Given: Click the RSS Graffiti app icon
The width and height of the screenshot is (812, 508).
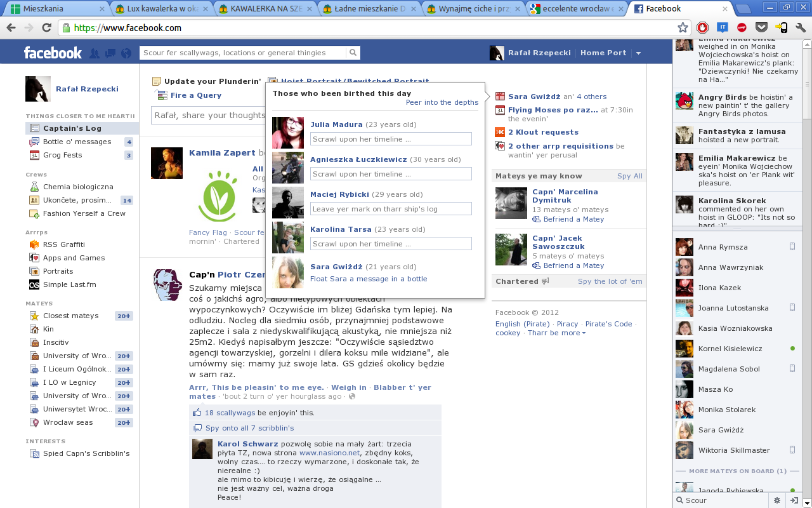Looking at the screenshot, I should click(x=34, y=244).
